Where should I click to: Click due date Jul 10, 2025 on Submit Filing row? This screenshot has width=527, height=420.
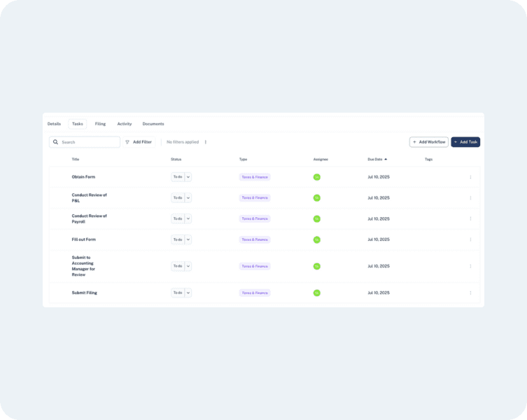click(x=379, y=293)
